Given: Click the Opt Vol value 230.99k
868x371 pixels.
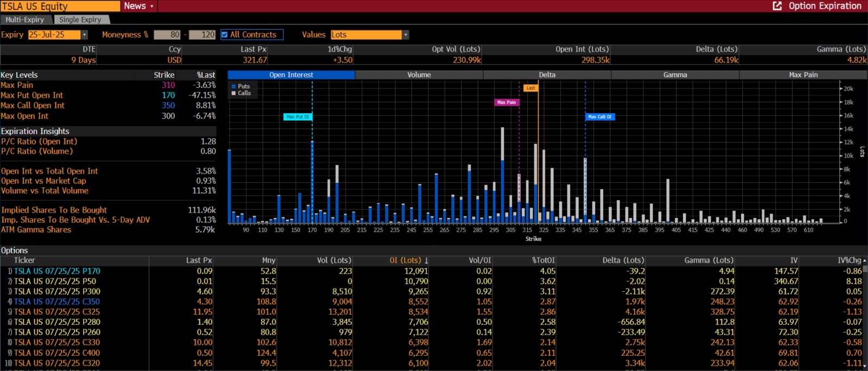Looking at the screenshot, I should (x=467, y=60).
